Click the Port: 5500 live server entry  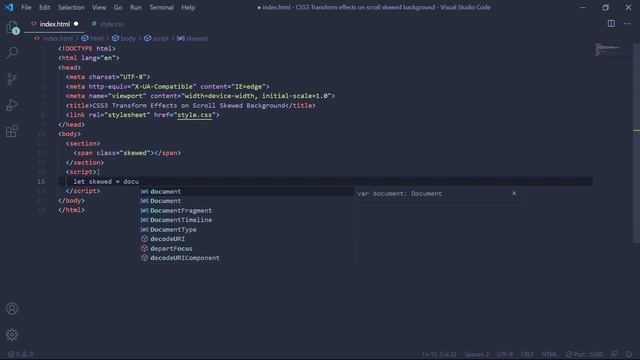[584, 354]
